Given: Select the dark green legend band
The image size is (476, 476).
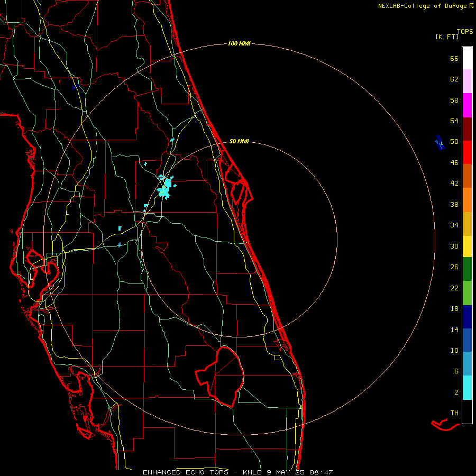Looking at the screenshot, I should (467, 269).
